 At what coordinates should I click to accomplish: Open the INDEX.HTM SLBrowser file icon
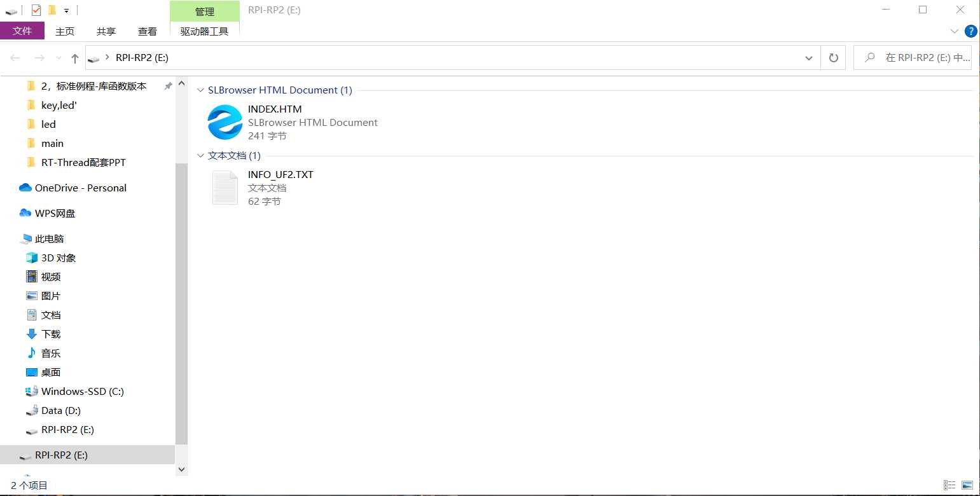[x=224, y=122]
